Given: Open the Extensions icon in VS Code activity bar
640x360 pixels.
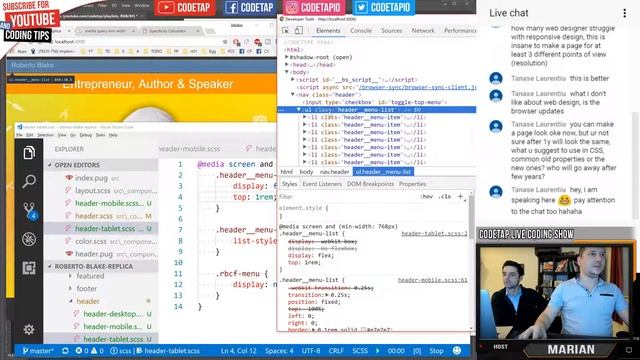Looking at the screenshot, I should tap(29, 268).
